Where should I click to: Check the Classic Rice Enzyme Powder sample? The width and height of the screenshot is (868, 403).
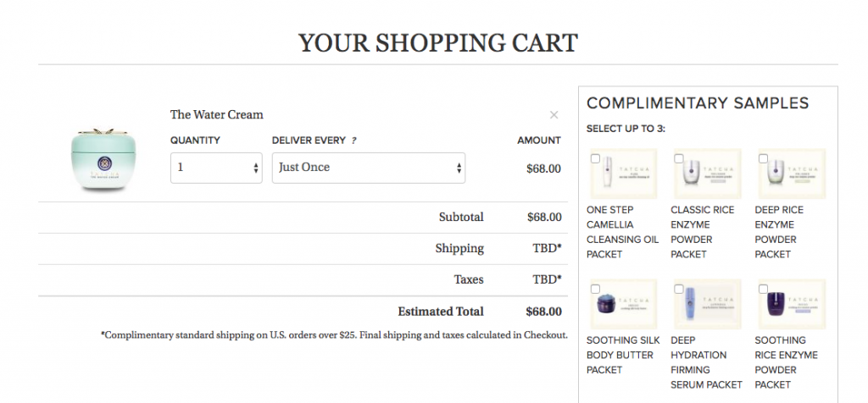[x=679, y=158]
